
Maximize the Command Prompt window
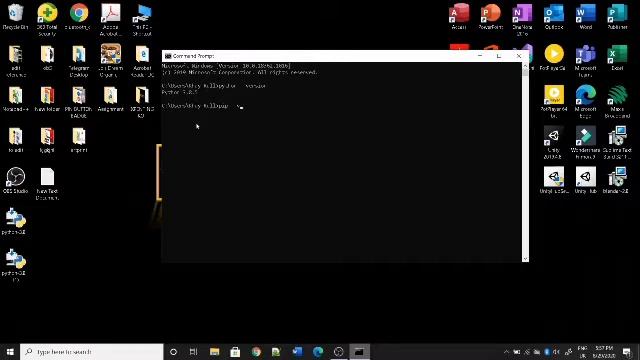[x=499, y=56]
